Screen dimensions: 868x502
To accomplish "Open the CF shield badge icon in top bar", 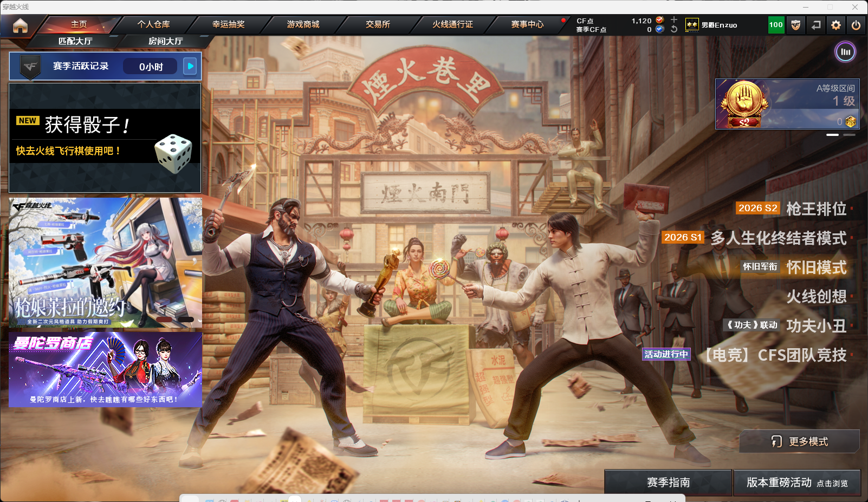I will pos(796,25).
